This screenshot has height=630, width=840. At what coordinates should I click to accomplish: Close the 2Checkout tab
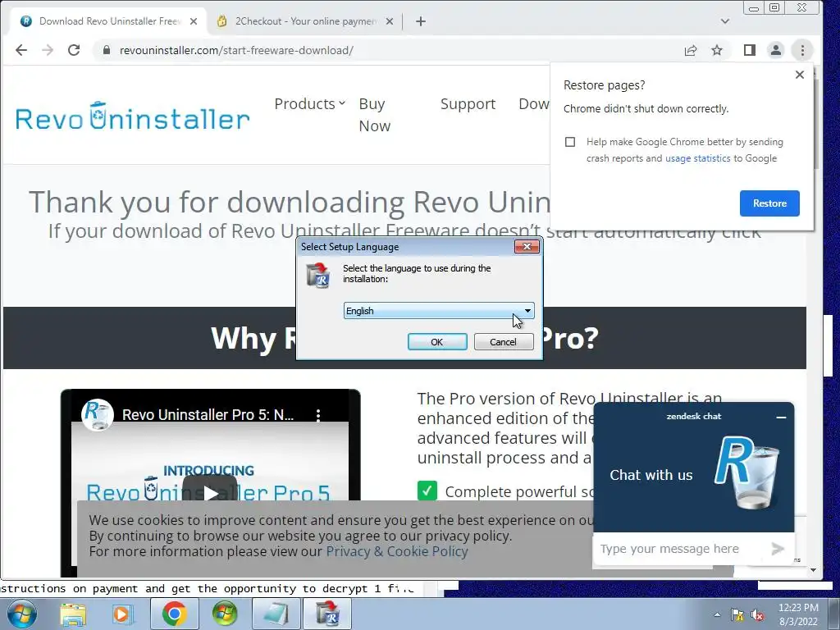pyautogui.click(x=390, y=21)
